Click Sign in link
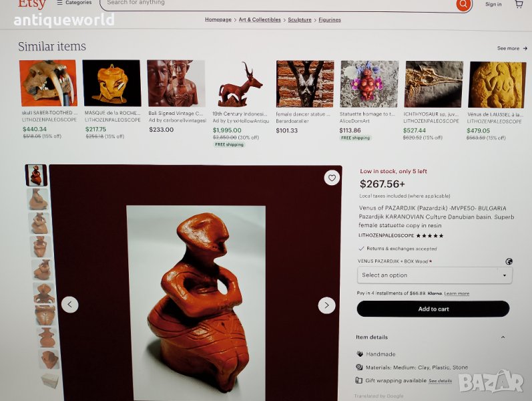This screenshot has width=532, height=401. coord(493,5)
